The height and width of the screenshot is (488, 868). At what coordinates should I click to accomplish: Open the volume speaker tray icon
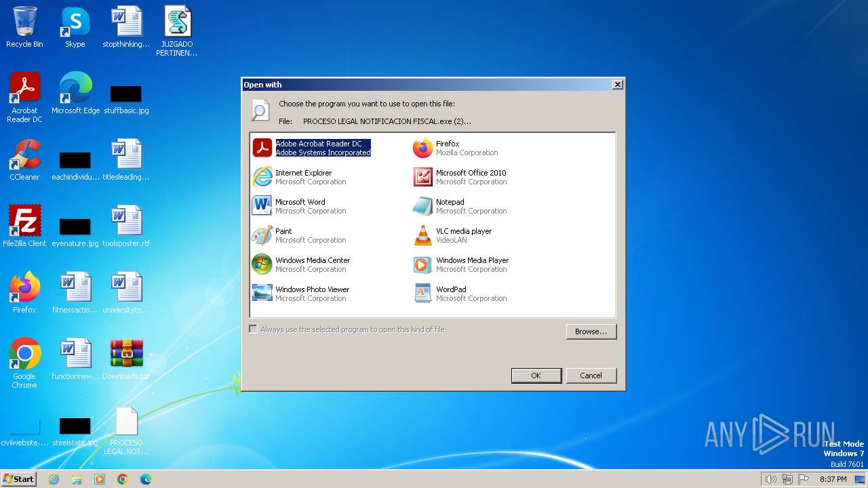tap(770, 479)
